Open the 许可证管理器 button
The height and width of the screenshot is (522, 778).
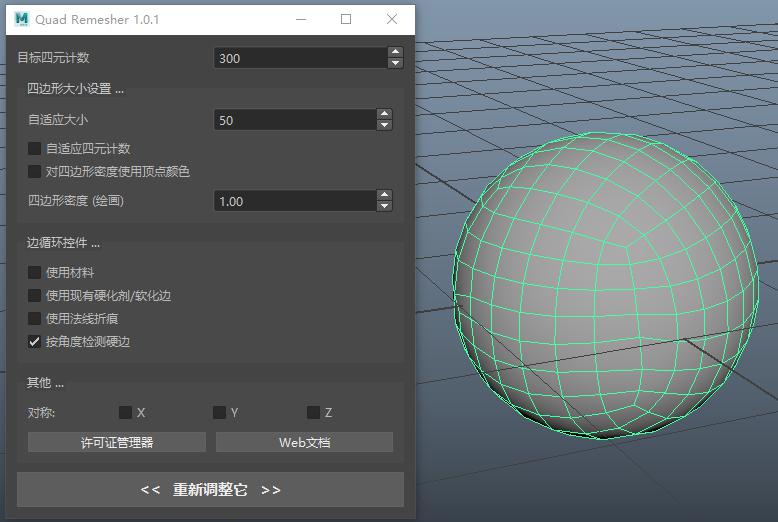(x=116, y=442)
